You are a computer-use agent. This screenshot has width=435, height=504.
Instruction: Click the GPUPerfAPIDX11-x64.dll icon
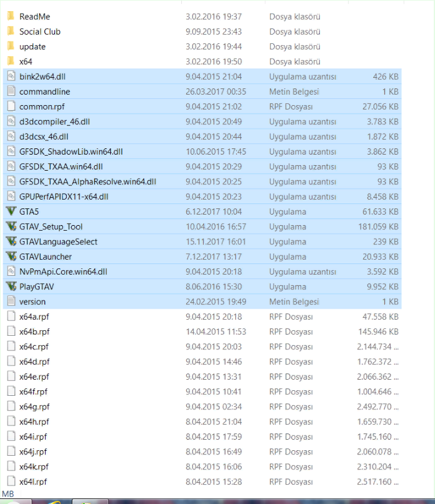click(11, 196)
